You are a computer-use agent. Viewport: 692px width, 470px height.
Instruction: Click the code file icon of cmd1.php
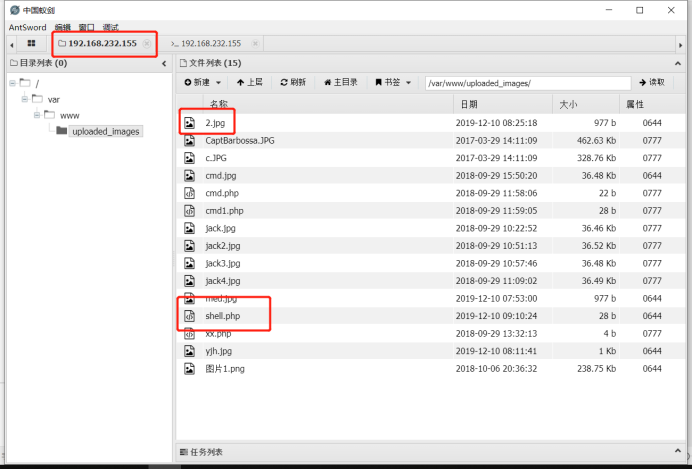pos(189,211)
